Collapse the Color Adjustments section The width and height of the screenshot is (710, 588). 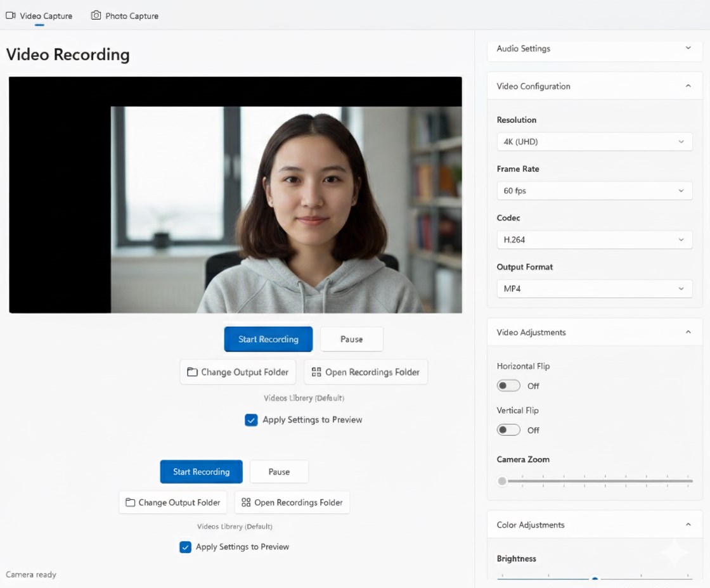(x=688, y=525)
